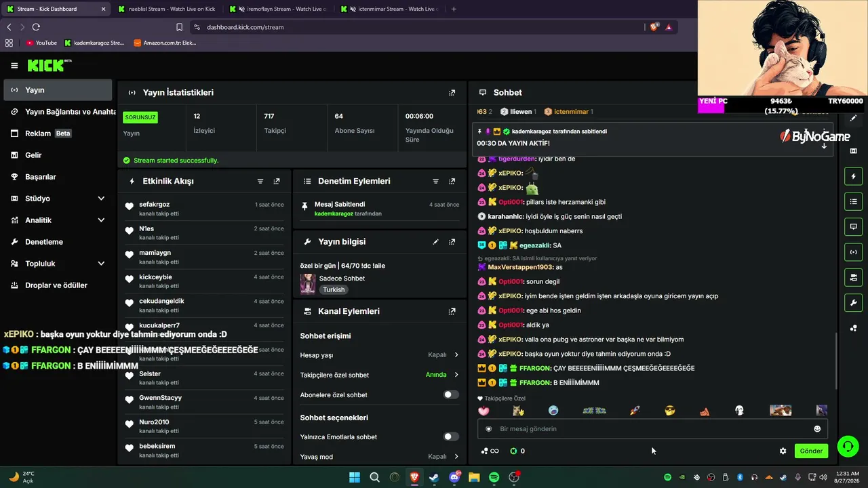Image resolution: width=868 pixels, height=488 pixels.
Task: Click the list icon in right sidebar
Action: click(x=854, y=202)
